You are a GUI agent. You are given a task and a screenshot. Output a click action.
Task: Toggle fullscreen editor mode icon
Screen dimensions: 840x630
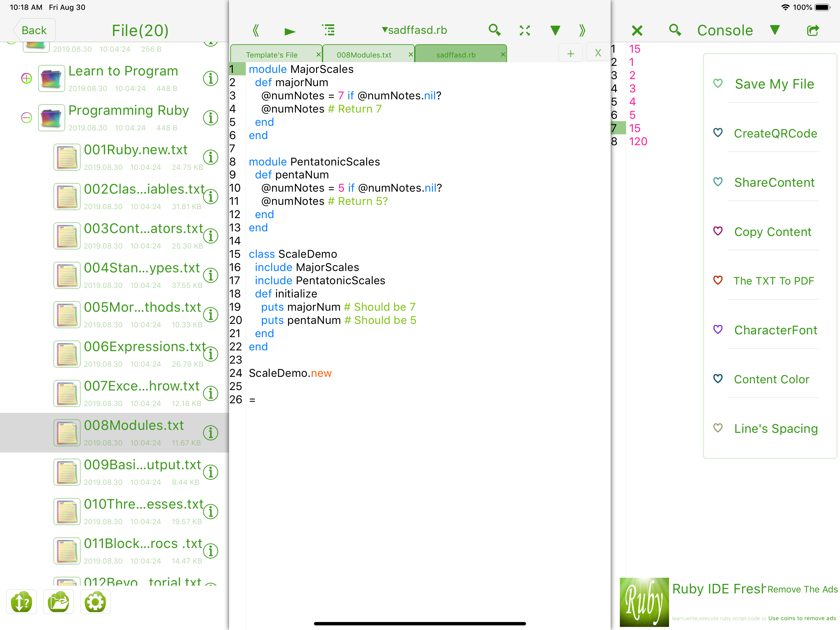(x=525, y=30)
